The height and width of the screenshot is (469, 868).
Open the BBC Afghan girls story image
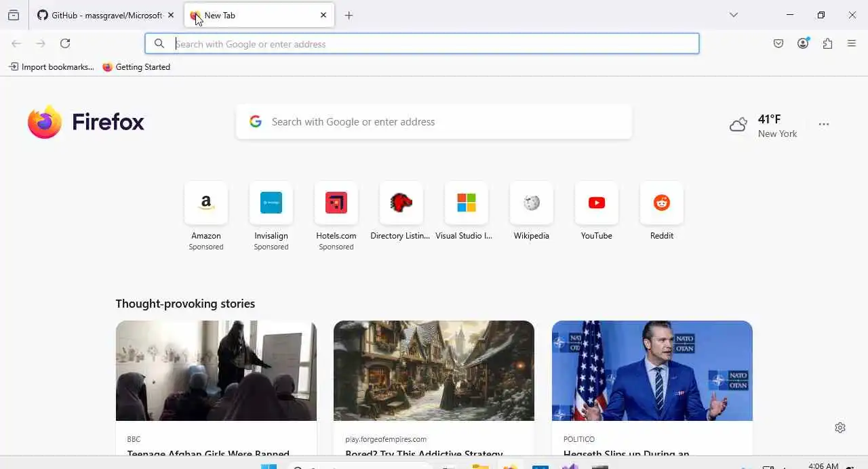[216, 371]
